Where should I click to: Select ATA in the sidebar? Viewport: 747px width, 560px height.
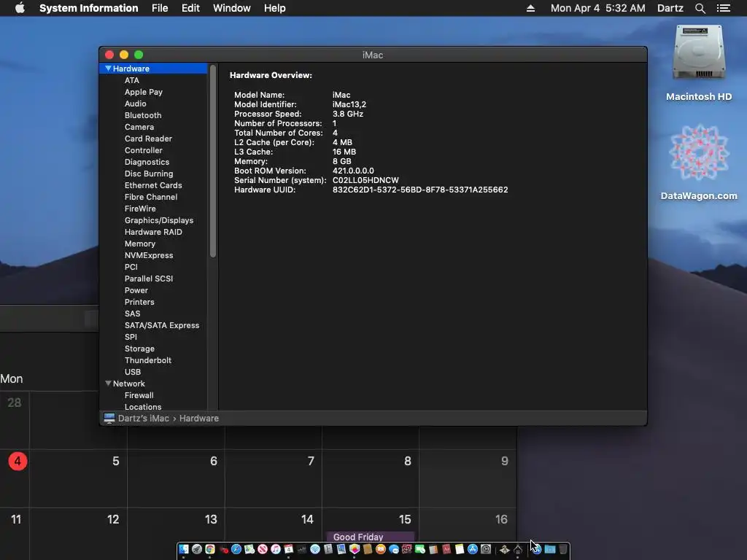click(x=132, y=80)
